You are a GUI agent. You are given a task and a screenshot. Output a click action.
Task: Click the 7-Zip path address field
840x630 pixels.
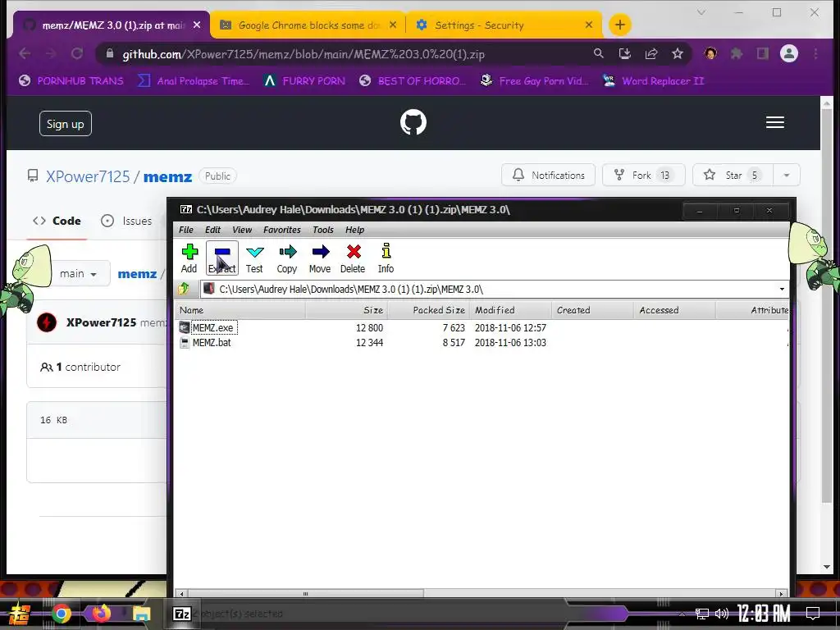pos(489,290)
